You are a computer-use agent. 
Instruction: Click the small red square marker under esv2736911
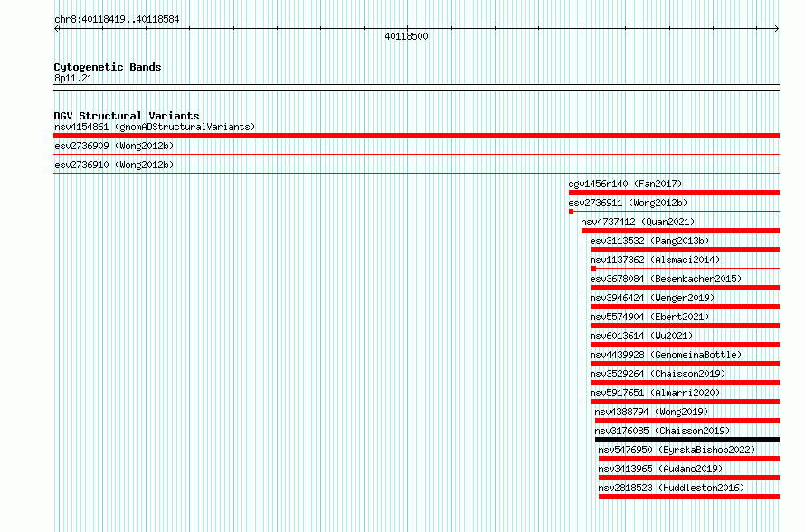tap(572, 212)
